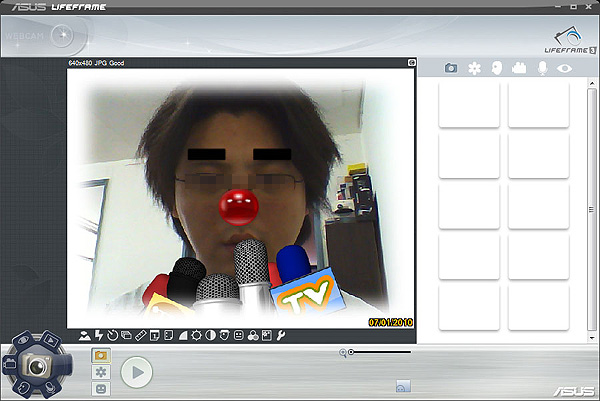Select burst shot stacked frames icon
600x401 pixels.
coord(126,336)
